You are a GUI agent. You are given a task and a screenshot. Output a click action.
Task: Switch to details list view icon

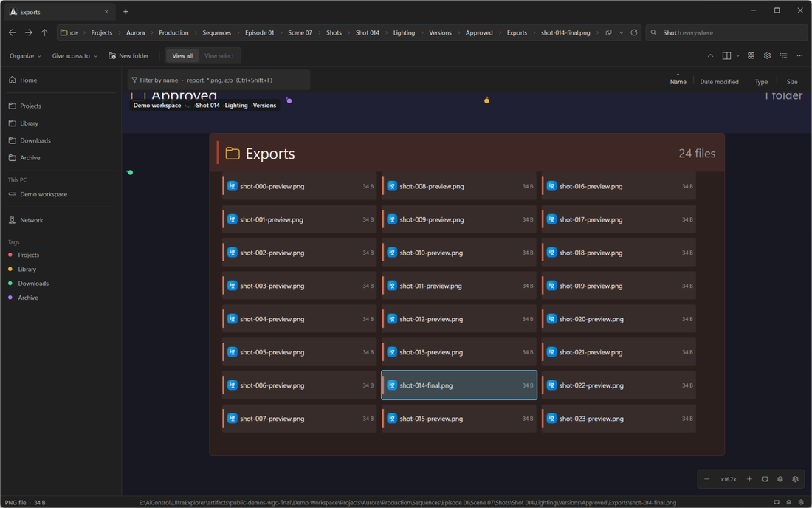tap(783, 56)
